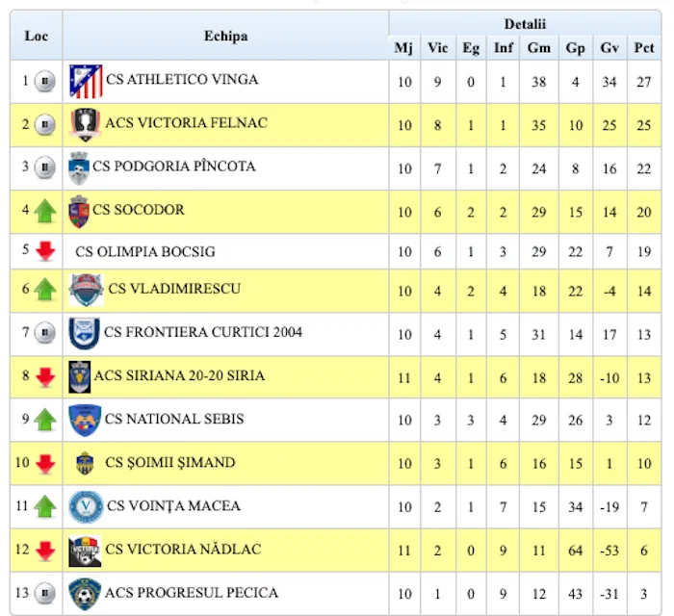Click green up arrow beside position 4
The image size is (674, 616).
[x=45, y=211]
